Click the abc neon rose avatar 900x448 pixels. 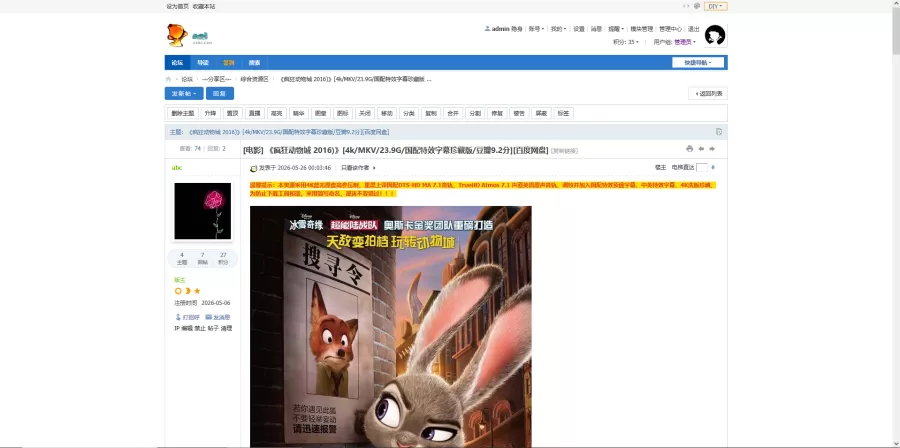click(x=203, y=211)
